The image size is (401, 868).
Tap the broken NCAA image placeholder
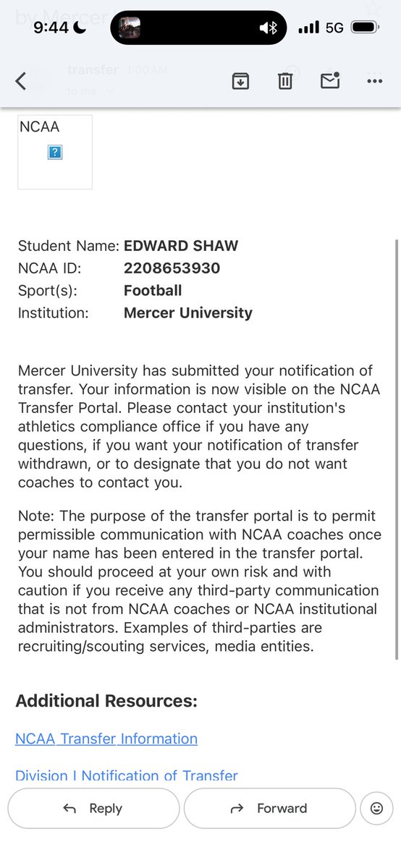(x=55, y=152)
